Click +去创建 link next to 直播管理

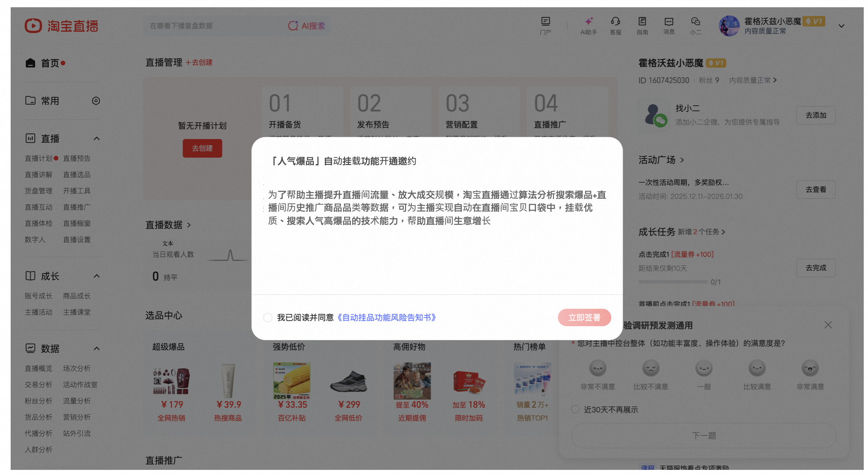point(199,63)
